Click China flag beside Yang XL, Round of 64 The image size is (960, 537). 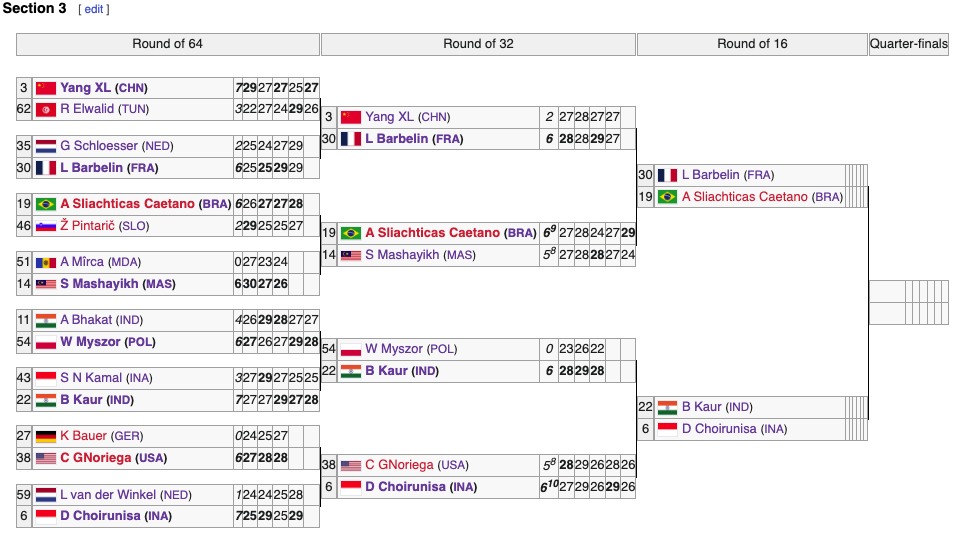click(x=46, y=88)
